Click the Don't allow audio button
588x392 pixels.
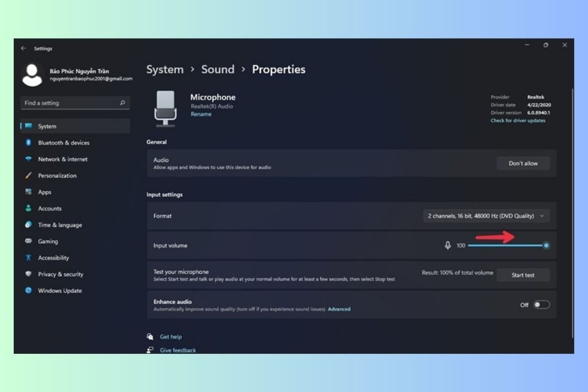523,163
